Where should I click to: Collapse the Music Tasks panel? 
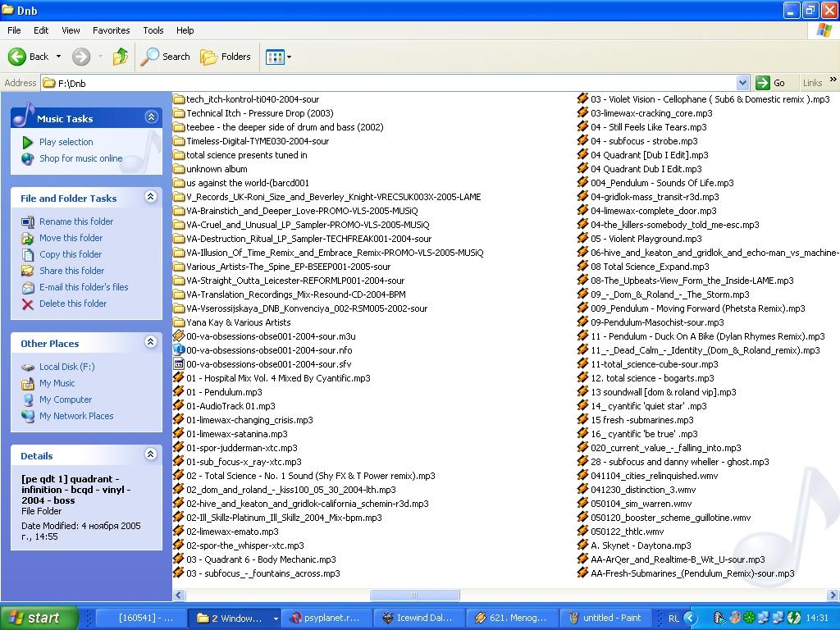[x=151, y=118]
